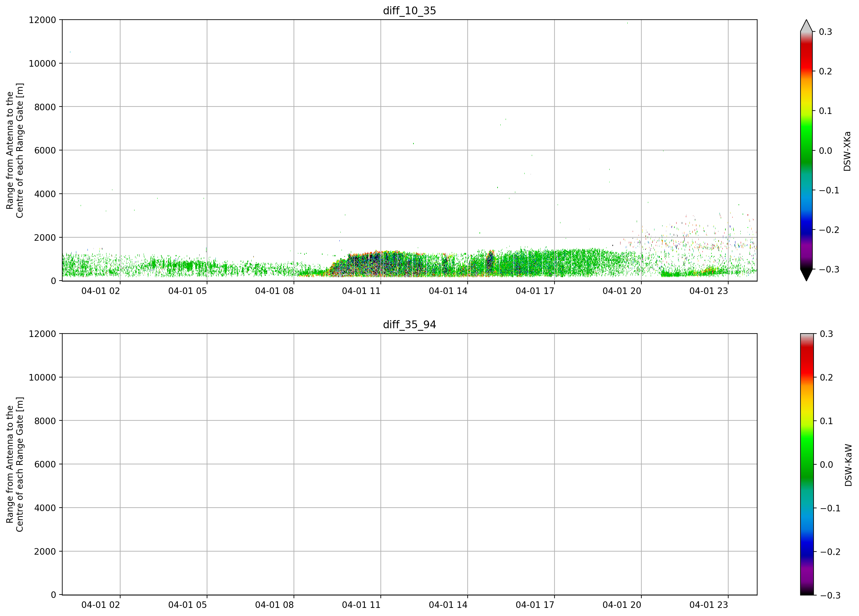Click the 0.3 tick on the DSW-KaW colorbar

pos(826,334)
